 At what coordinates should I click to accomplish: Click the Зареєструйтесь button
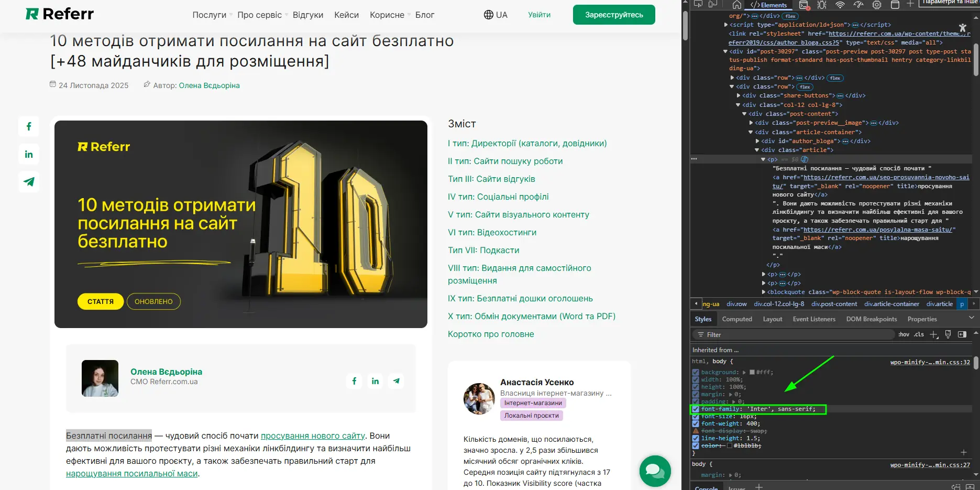click(614, 15)
